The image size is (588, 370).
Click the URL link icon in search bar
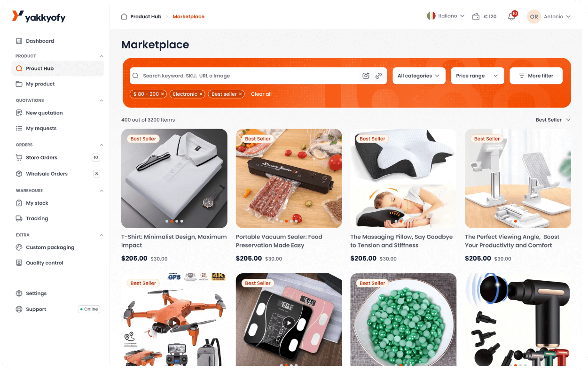(378, 76)
